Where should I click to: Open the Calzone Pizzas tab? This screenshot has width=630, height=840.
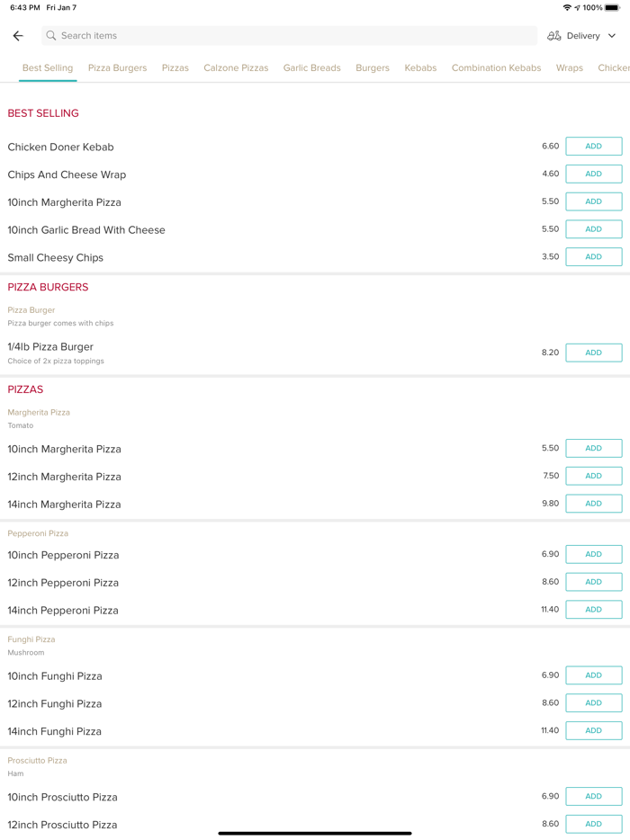pyautogui.click(x=236, y=67)
